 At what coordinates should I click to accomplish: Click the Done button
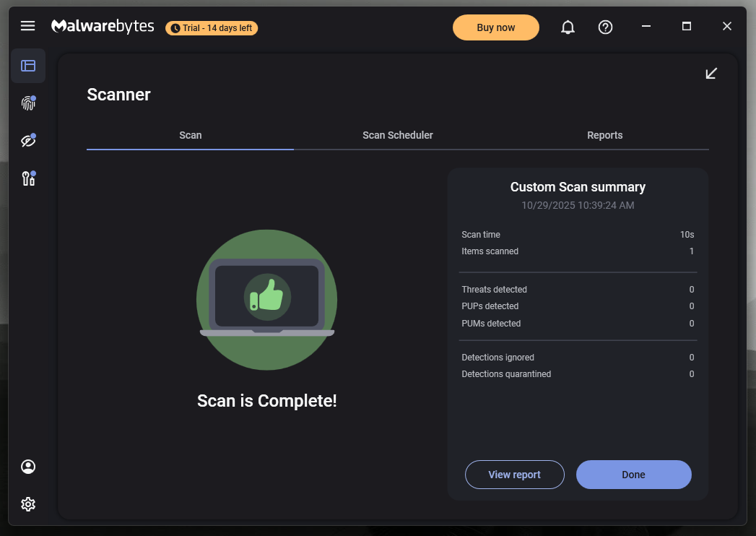click(633, 475)
